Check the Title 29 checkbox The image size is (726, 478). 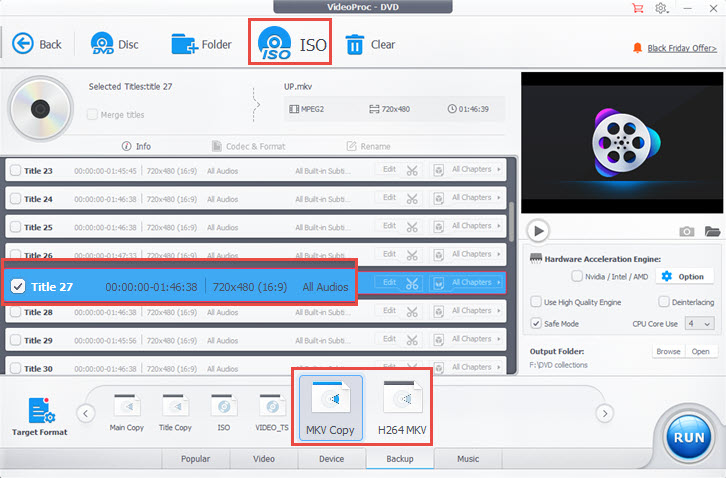[15, 340]
